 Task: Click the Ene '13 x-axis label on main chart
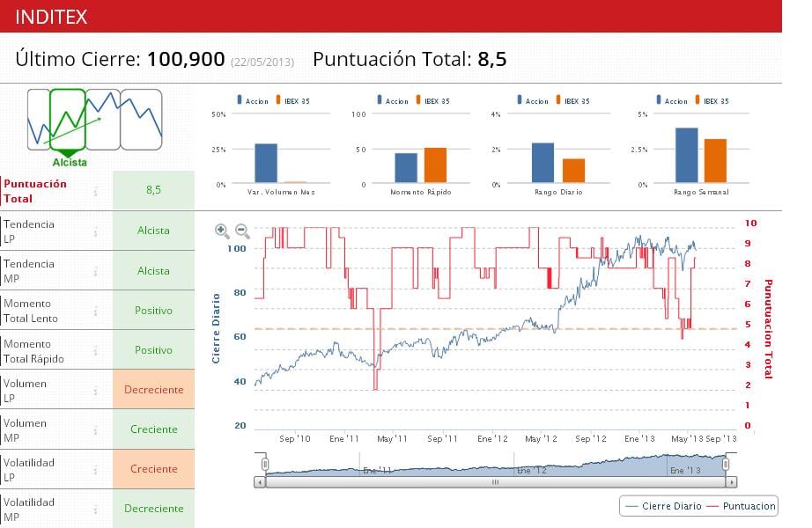click(x=639, y=438)
